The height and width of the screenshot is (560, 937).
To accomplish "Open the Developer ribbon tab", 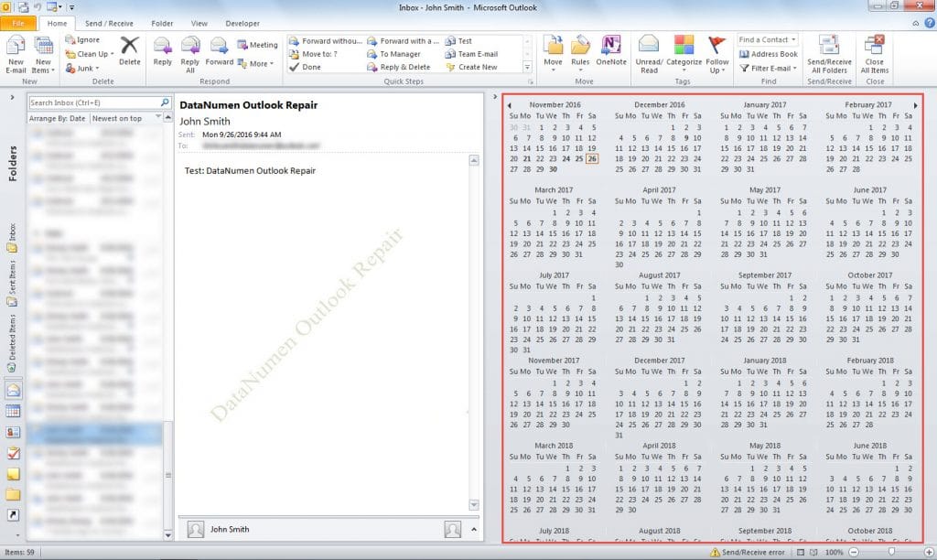I will point(241,23).
